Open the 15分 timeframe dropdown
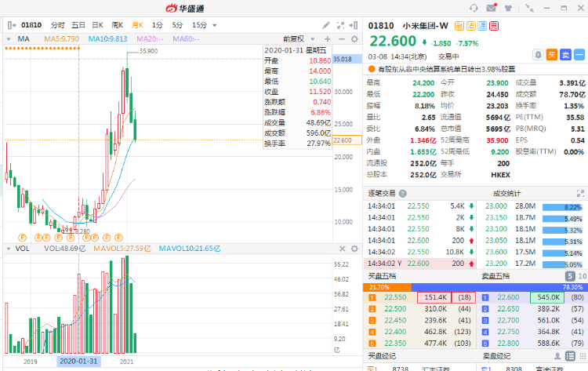 pyautogui.click(x=204, y=25)
